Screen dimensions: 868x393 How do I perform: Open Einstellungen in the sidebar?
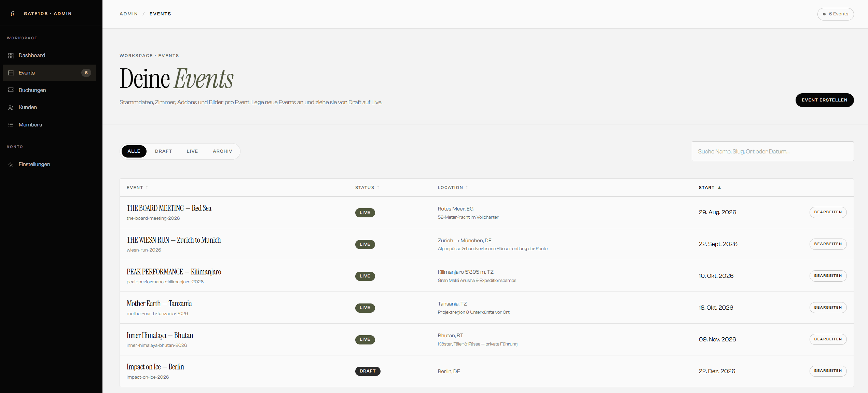pos(50,164)
